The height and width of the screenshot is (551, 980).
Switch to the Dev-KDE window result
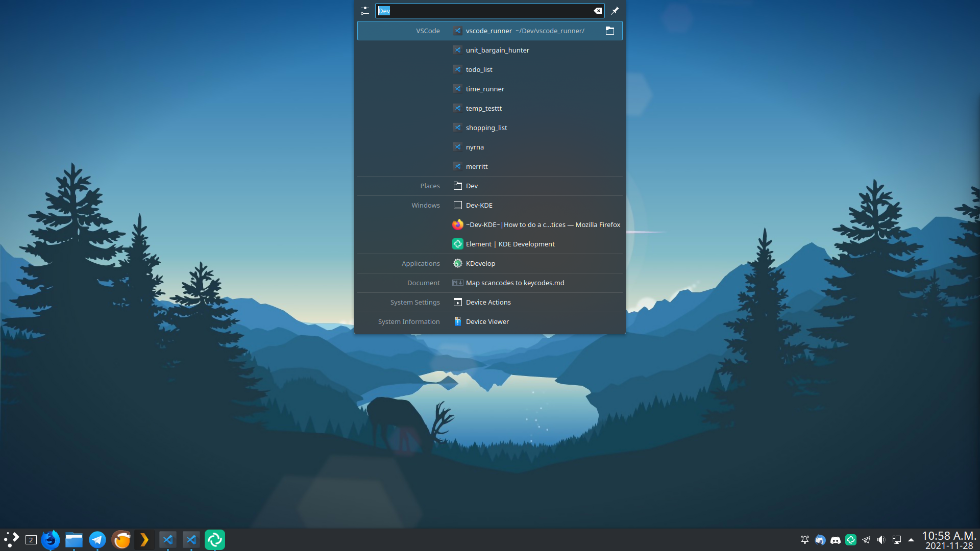pyautogui.click(x=479, y=205)
